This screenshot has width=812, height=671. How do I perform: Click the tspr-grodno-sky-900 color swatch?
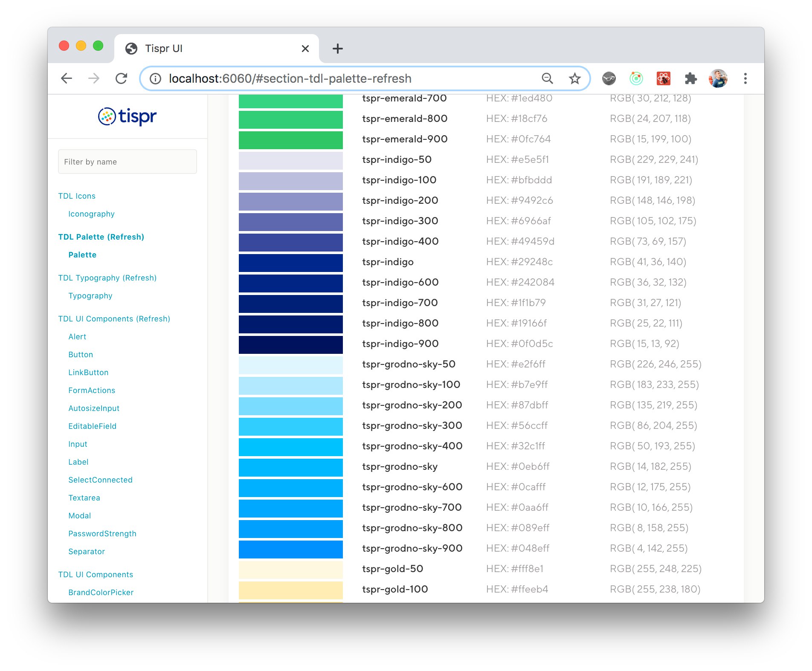pyautogui.click(x=290, y=549)
